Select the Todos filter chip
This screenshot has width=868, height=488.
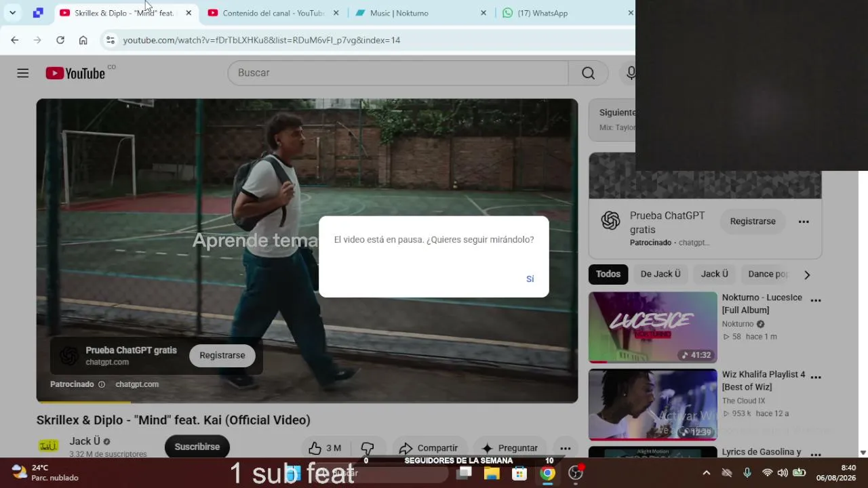click(608, 274)
